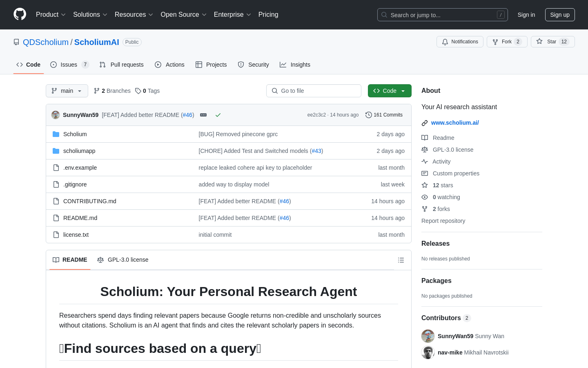
Task: Visit www.scholium.ai website
Action: tap(455, 123)
